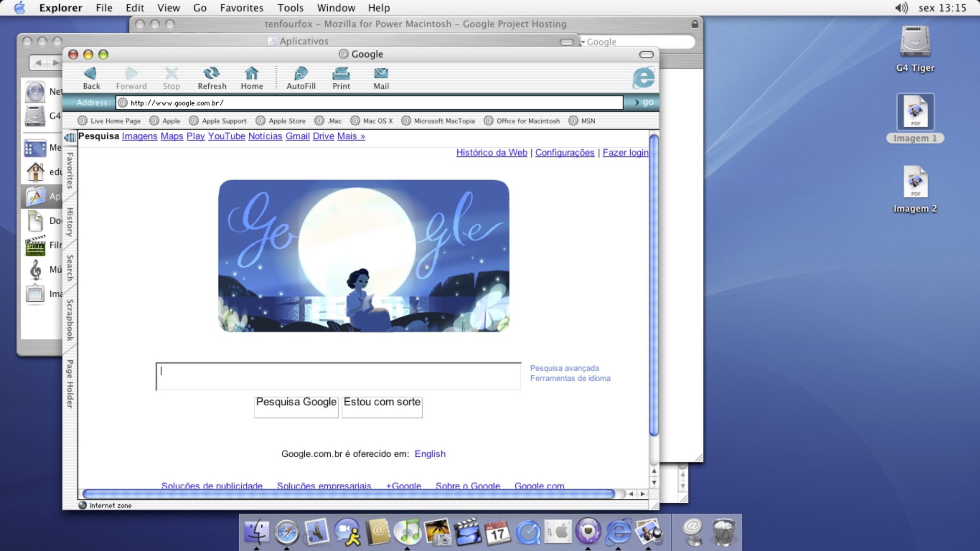This screenshot has height=551, width=980.
Task: Open the Page Holder side tab
Action: point(70,384)
